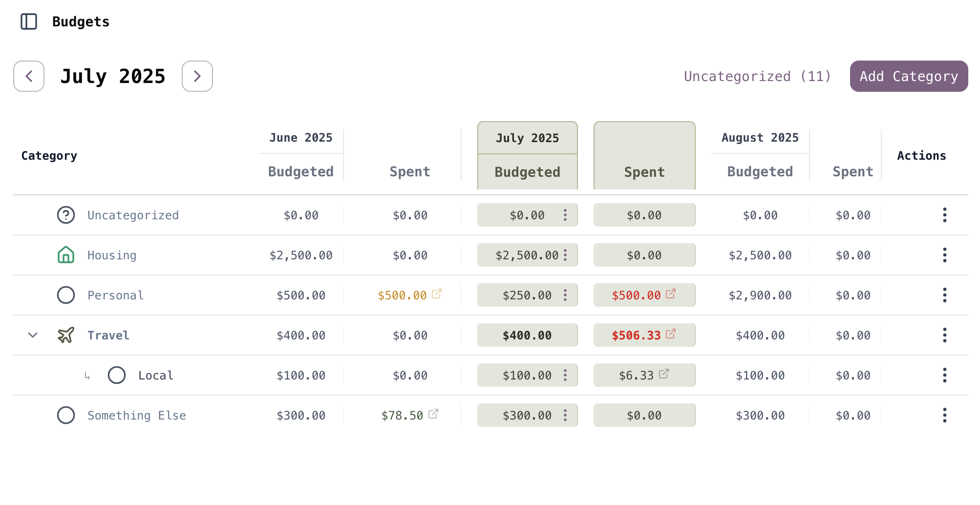Click the Add Category button
Viewport: 980px width, 505px height.
pyautogui.click(x=909, y=76)
